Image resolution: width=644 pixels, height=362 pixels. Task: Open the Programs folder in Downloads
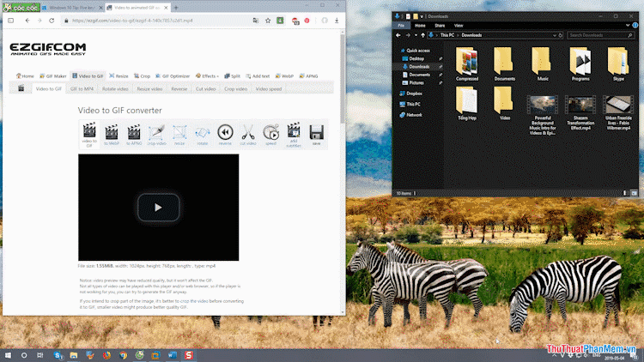[x=580, y=64]
